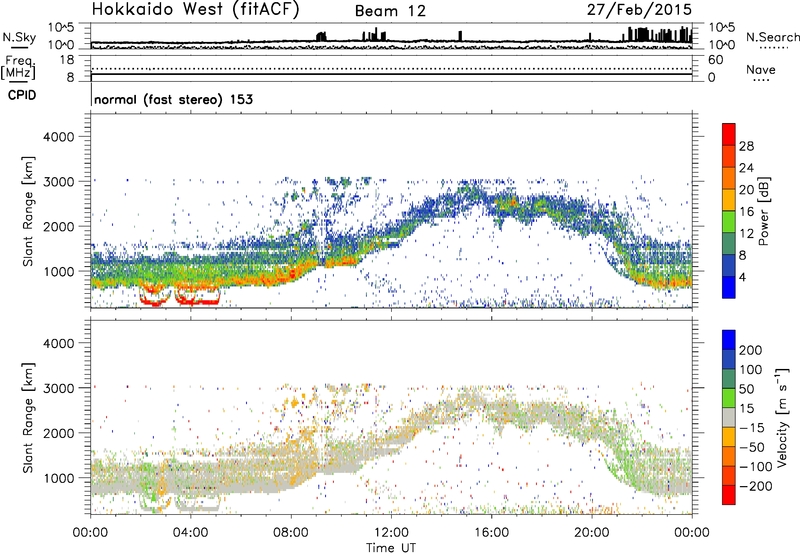Click the 'Hokkaido West (fitACF)' title
The height and width of the screenshot is (554, 800).
click(x=195, y=10)
